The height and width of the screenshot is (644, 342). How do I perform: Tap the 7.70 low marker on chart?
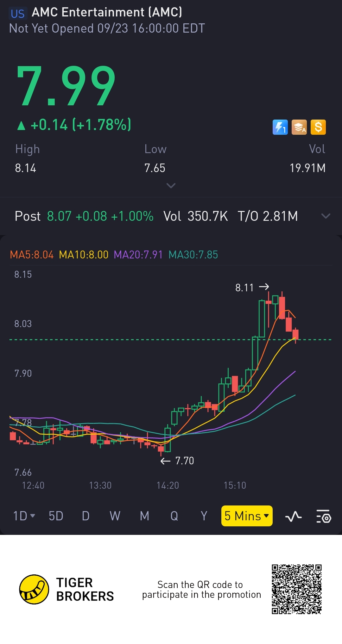coord(177,461)
